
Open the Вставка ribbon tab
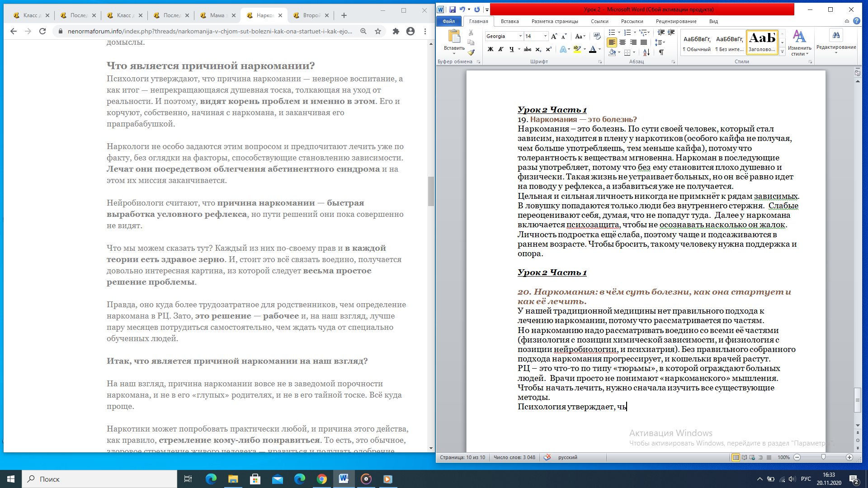coord(509,21)
